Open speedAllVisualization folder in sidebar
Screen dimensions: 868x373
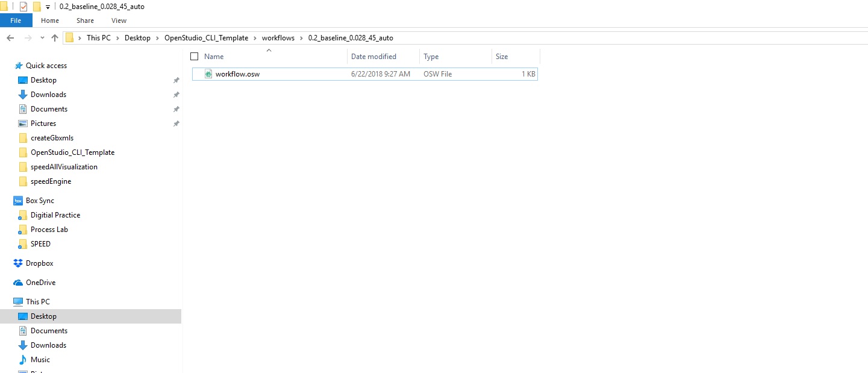point(64,167)
